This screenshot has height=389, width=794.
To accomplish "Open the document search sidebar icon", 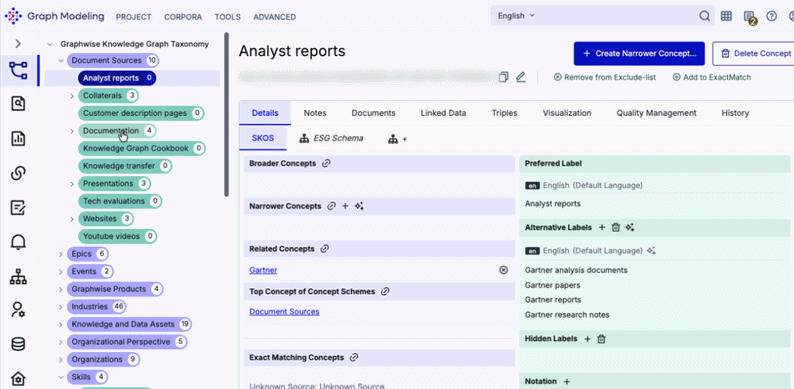I will coord(18,104).
